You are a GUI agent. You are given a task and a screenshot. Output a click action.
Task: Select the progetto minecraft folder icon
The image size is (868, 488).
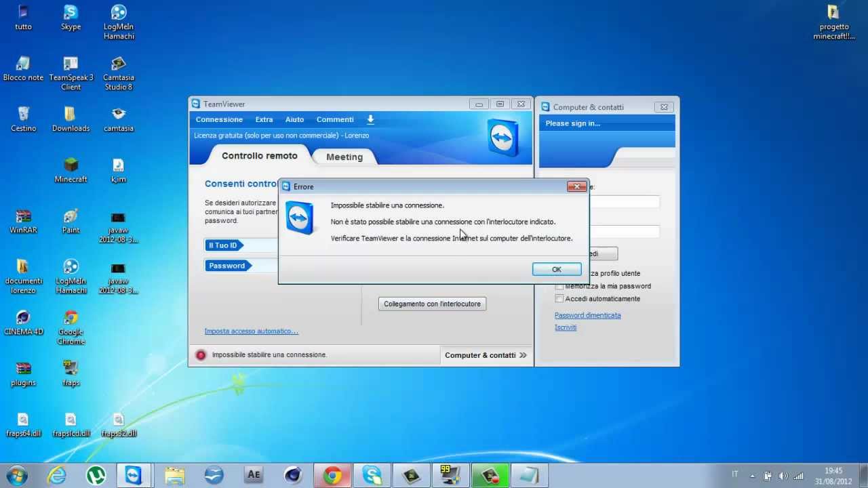click(833, 22)
